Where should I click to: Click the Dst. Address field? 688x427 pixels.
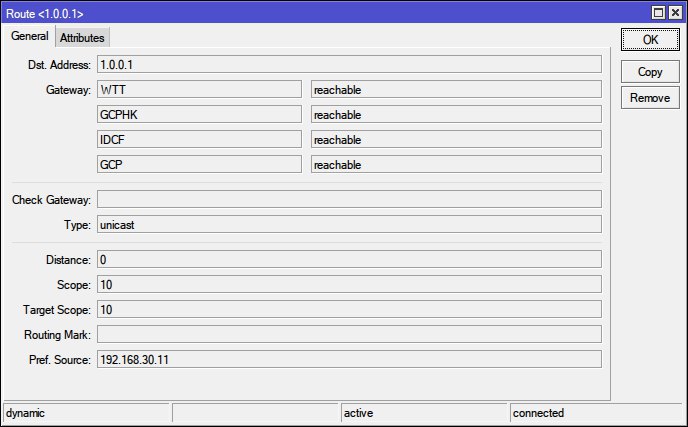tap(348, 64)
